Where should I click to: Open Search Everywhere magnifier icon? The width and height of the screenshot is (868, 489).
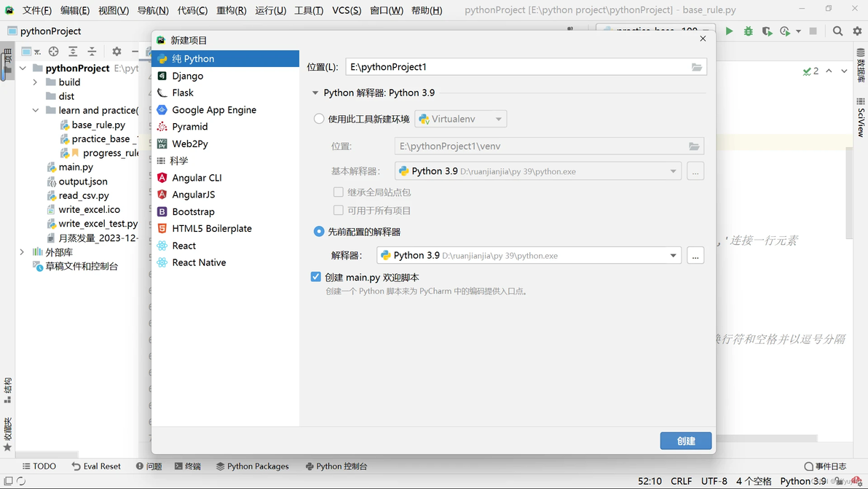[x=837, y=31]
